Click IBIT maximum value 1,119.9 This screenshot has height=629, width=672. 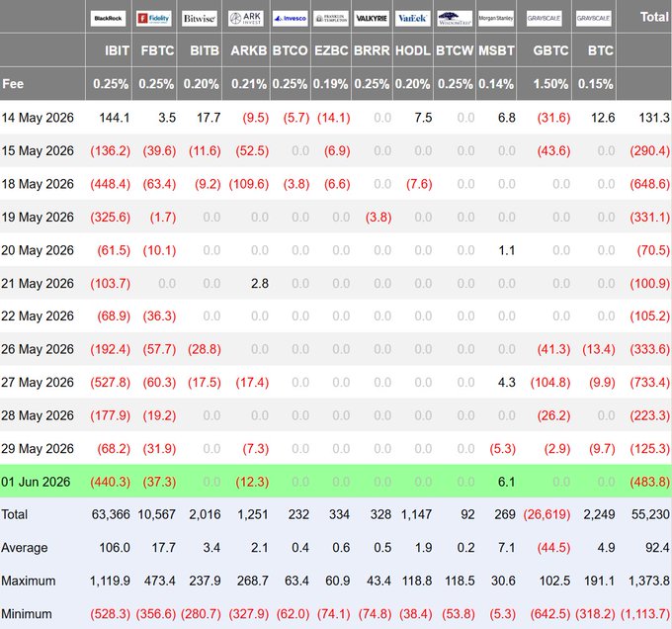point(110,581)
